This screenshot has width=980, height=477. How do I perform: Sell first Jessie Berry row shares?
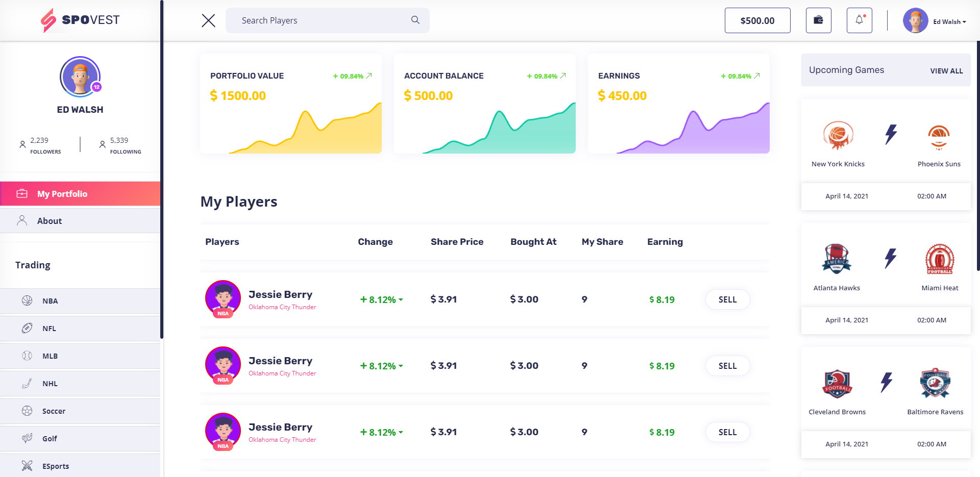(727, 299)
